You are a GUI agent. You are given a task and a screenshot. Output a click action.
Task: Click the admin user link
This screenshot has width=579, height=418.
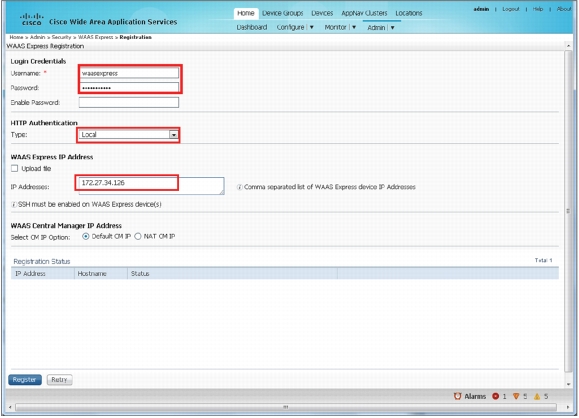481,9
